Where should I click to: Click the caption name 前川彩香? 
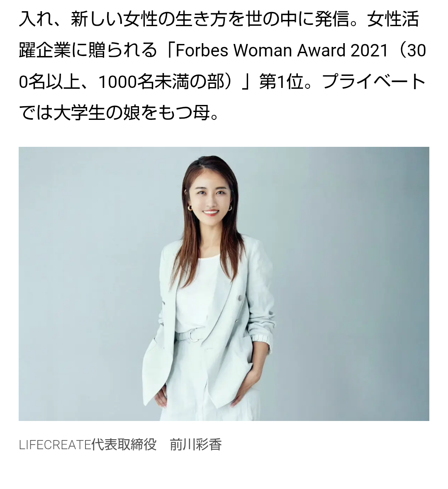[x=196, y=444]
